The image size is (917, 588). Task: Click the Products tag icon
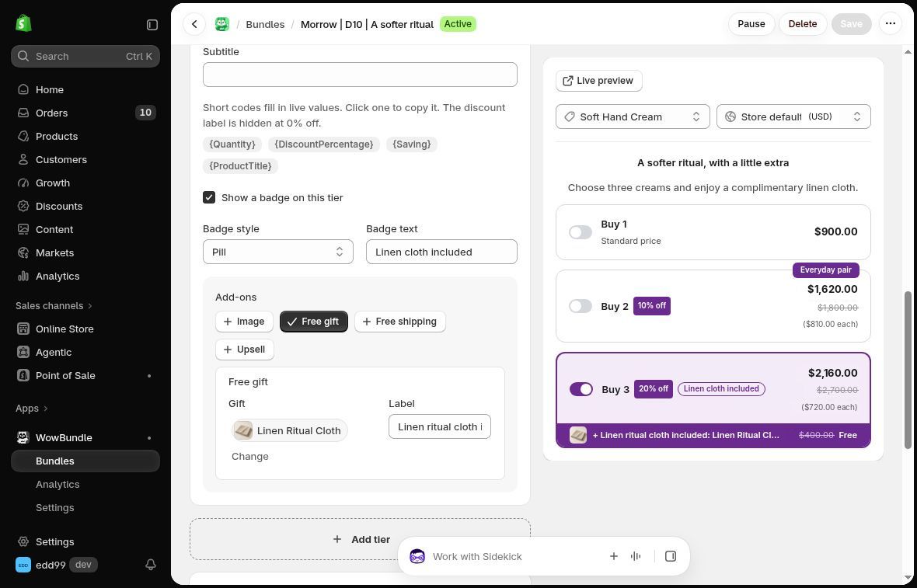click(23, 136)
